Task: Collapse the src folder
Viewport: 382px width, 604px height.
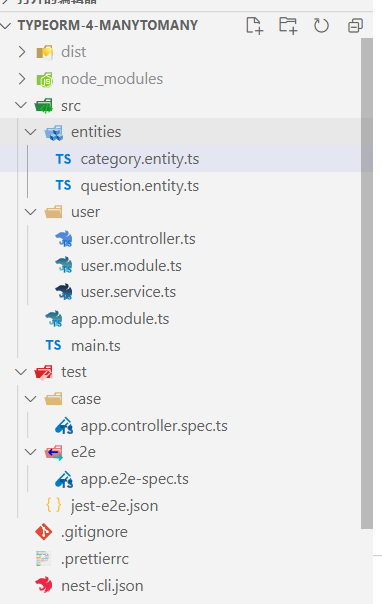Action: (21, 105)
